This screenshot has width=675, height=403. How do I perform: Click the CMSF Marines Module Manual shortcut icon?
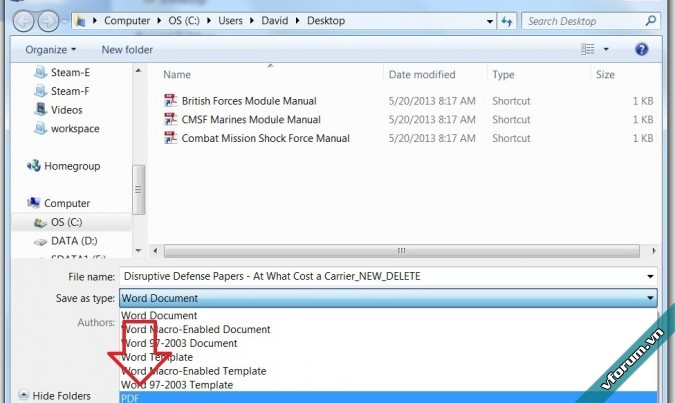point(170,119)
